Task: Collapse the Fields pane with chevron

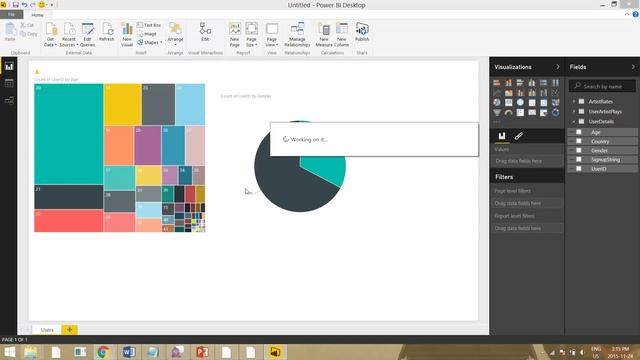Action: point(633,67)
